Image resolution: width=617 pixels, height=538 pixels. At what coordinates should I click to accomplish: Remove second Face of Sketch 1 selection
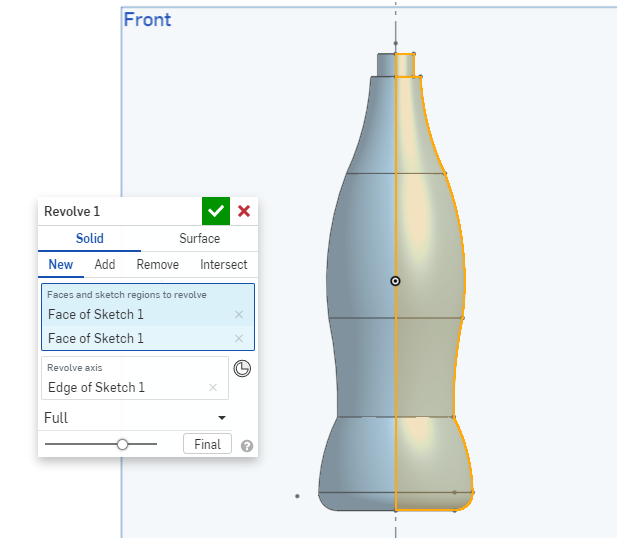click(238, 338)
